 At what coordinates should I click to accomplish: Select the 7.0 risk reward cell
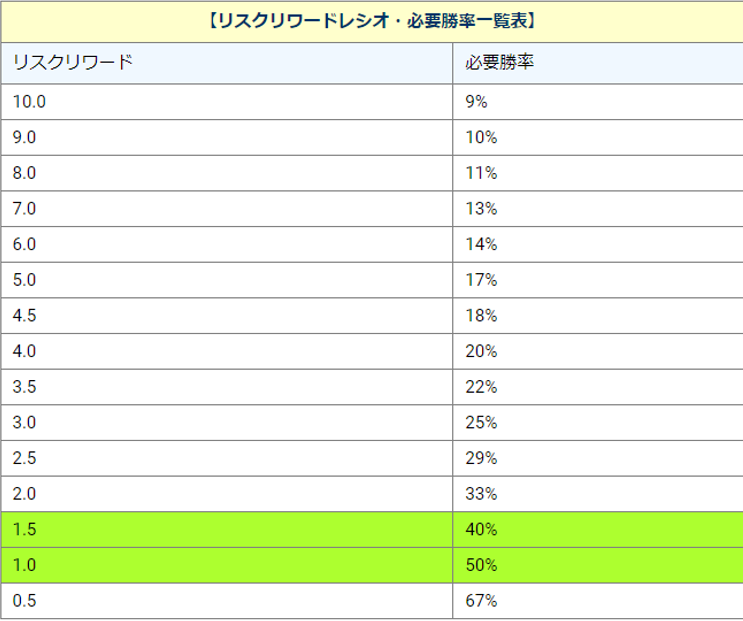(x=26, y=208)
